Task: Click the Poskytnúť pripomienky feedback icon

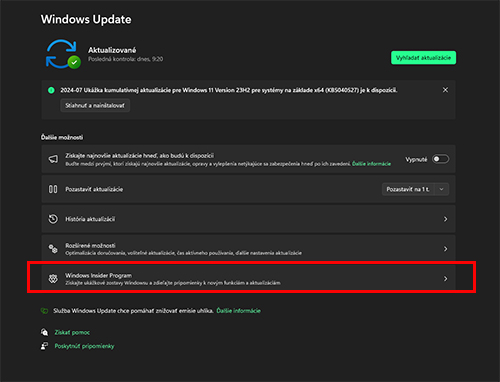Action: 44,346
